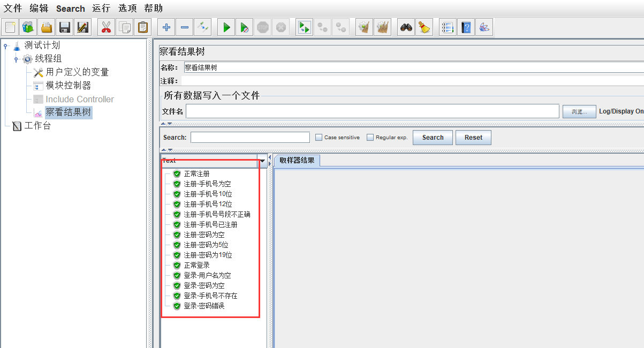Click the Save test plan icon
The image size is (644, 348).
pyautogui.click(x=64, y=27)
